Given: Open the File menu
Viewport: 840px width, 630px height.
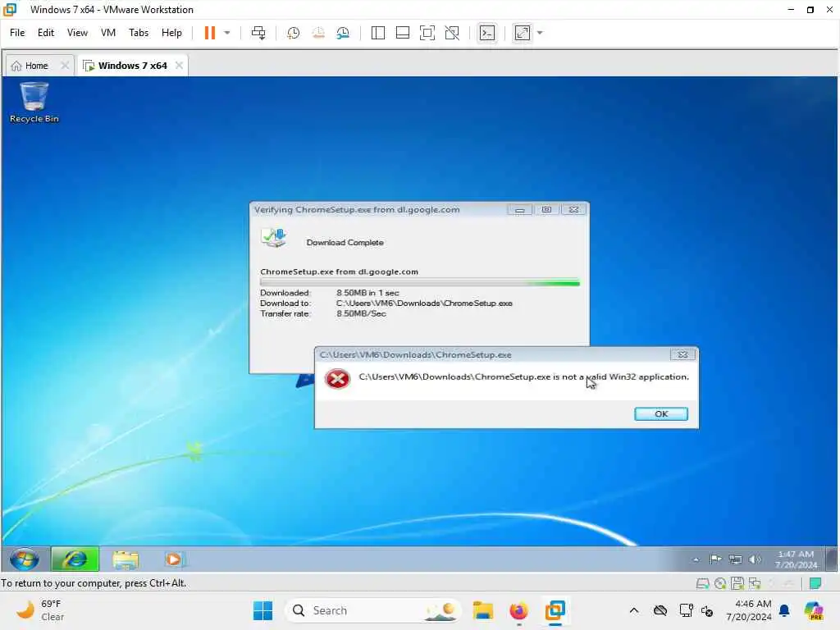Looking at the screenshot, I should 17,33.
